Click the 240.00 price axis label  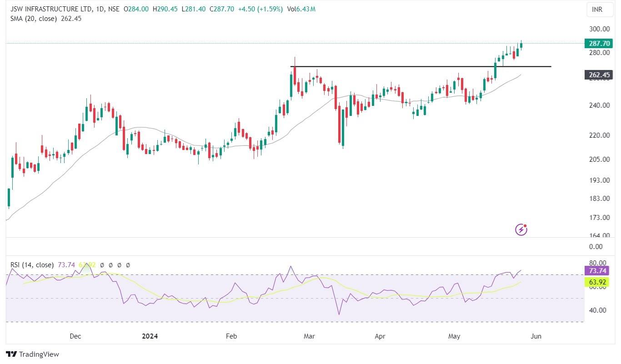[x=599, y=105]
